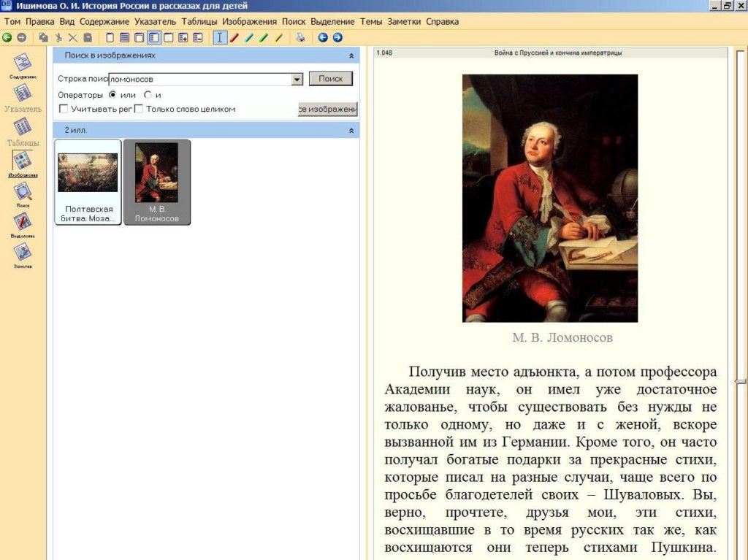Select the 'или' operator radio button
Viewport: 748px width, 560px height.
(112, 94)
